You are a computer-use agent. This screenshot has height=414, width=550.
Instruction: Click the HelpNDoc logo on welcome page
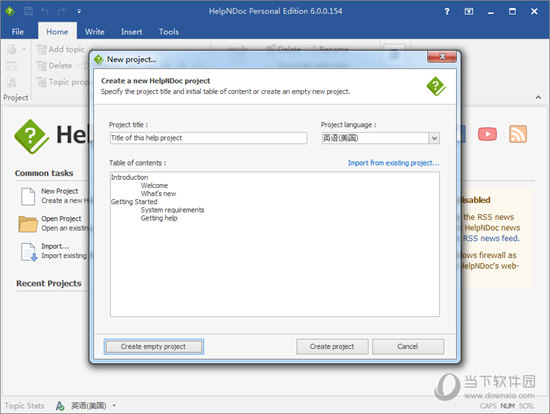click(x=32, y=136)
